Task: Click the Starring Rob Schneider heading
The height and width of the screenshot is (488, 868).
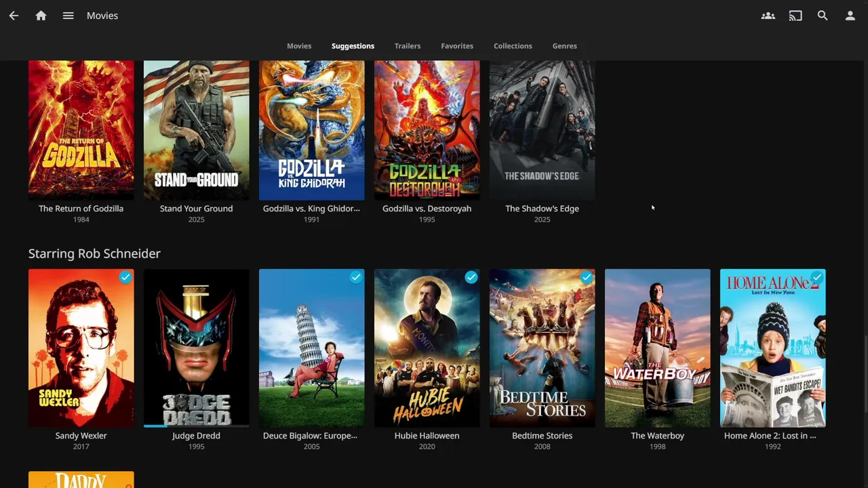Action: coord(94,253)
